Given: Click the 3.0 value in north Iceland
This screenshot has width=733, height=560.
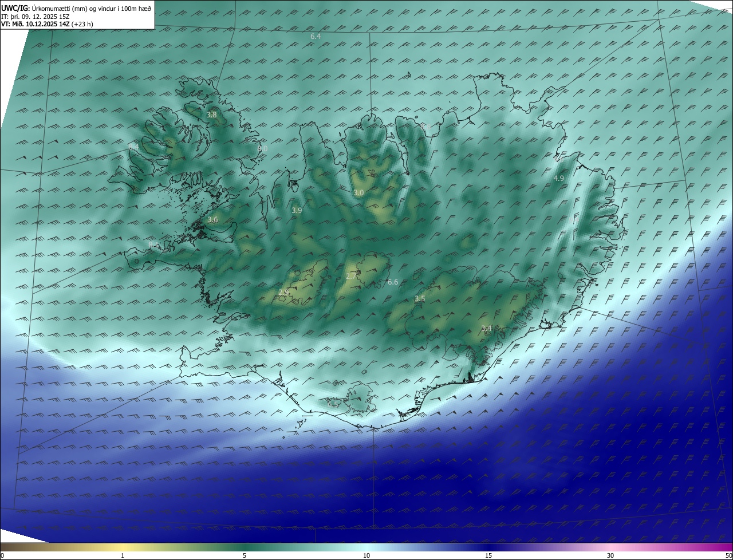Looking at the screenshot, I should (358, 193).
